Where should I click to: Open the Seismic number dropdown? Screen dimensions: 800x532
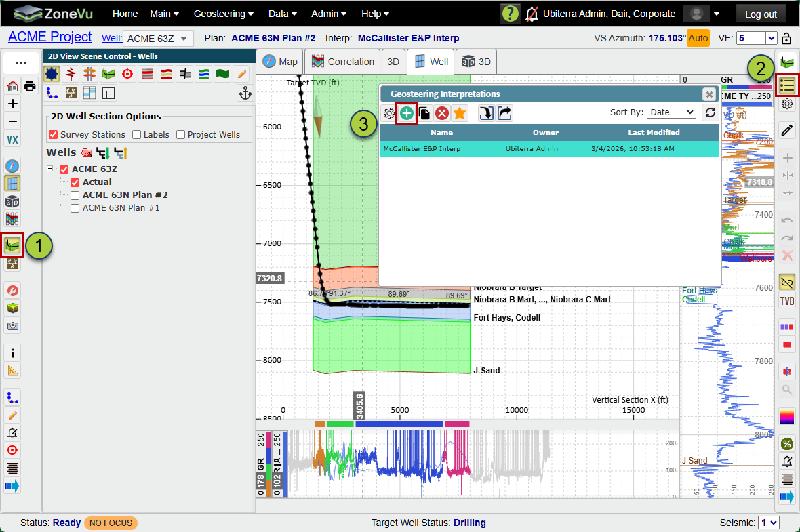point(769,523)
